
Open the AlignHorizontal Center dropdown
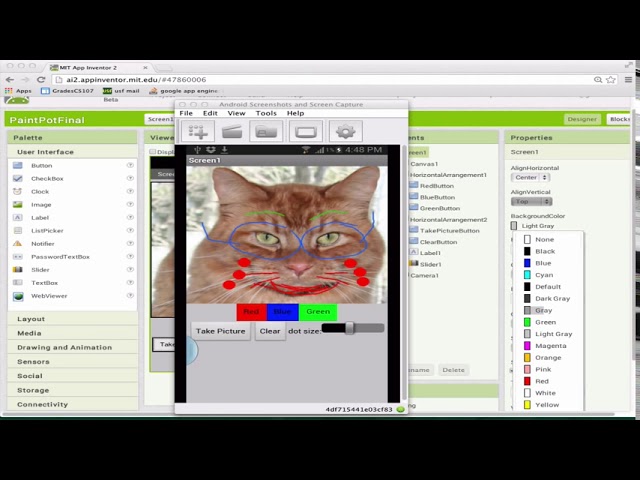click(530, 178)
